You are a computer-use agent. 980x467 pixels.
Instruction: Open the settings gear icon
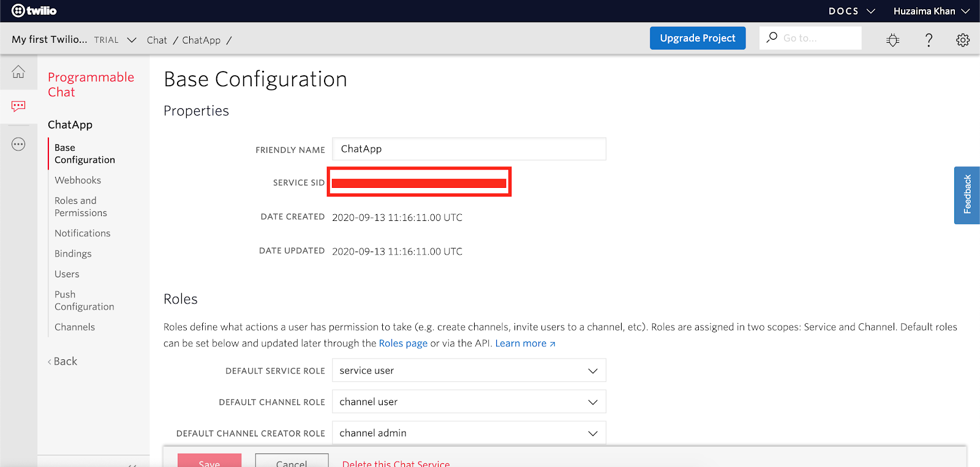pyautogui.click(x=963, y=40)
